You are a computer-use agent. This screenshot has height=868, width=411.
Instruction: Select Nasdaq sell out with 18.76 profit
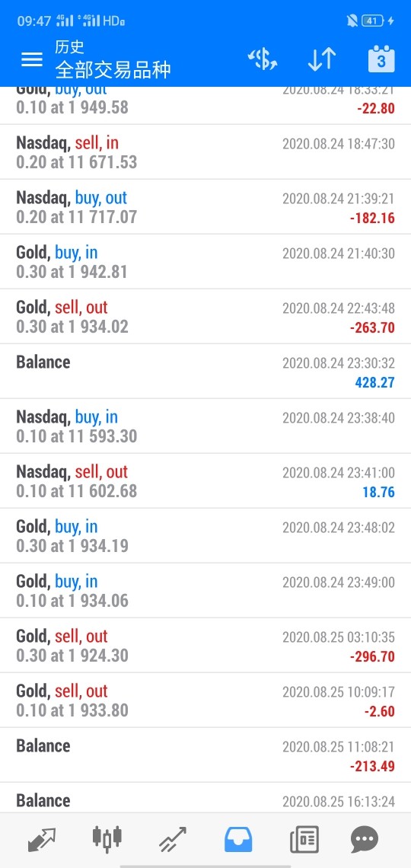tap(205, 481)
